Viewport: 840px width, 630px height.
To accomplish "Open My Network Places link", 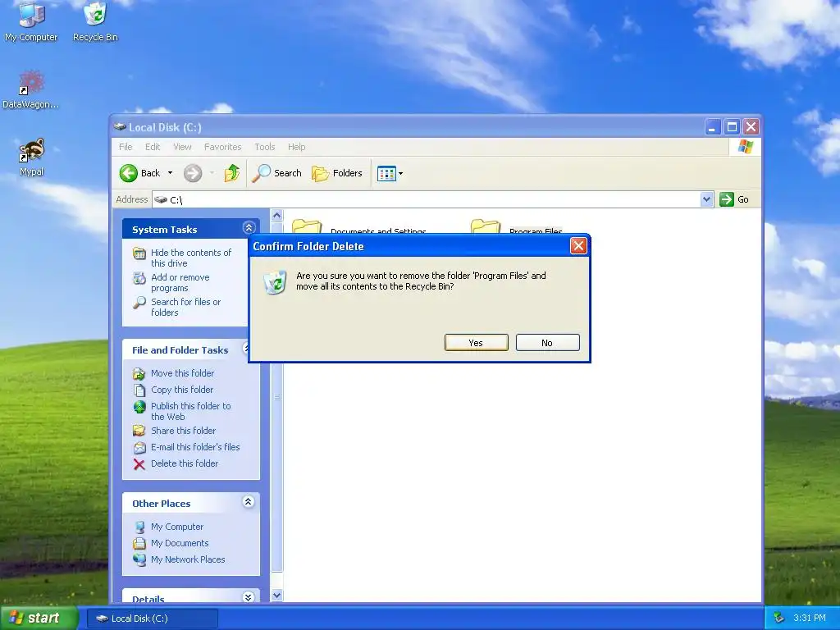I will click(188, 559).
